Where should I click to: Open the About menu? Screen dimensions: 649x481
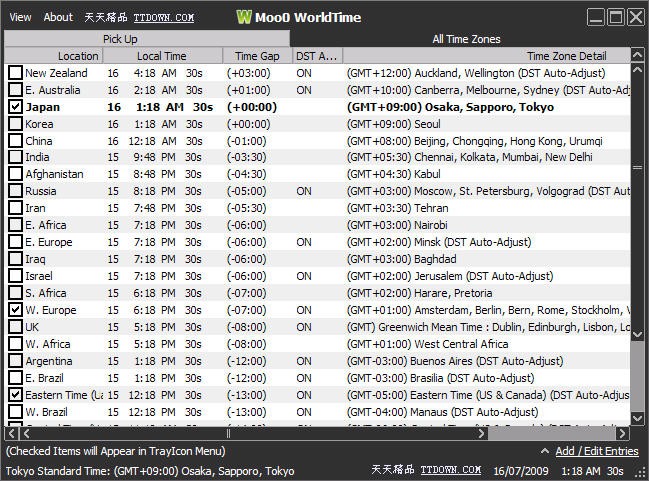pos(58,17)
